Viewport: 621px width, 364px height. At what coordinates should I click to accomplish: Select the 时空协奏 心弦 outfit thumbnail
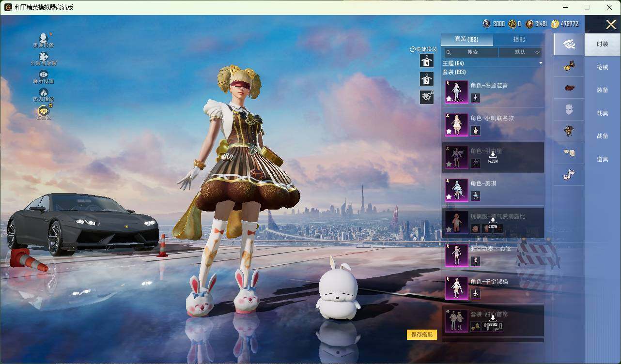[457, 255]
